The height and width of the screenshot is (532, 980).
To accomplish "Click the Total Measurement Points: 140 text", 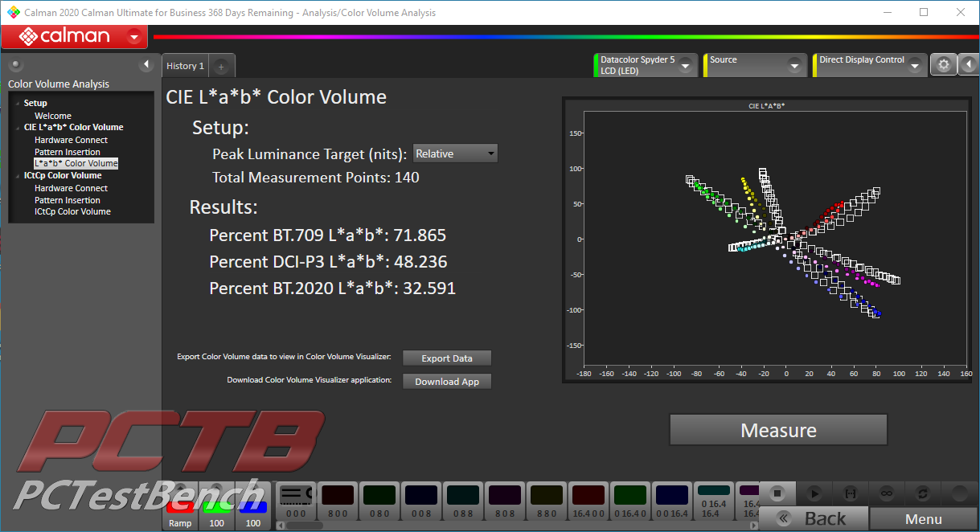I will tap(316, 178).
